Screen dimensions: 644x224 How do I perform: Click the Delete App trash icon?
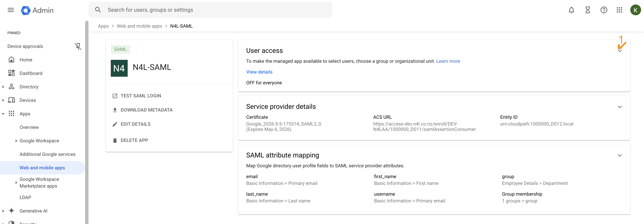(x=115, y=140)
